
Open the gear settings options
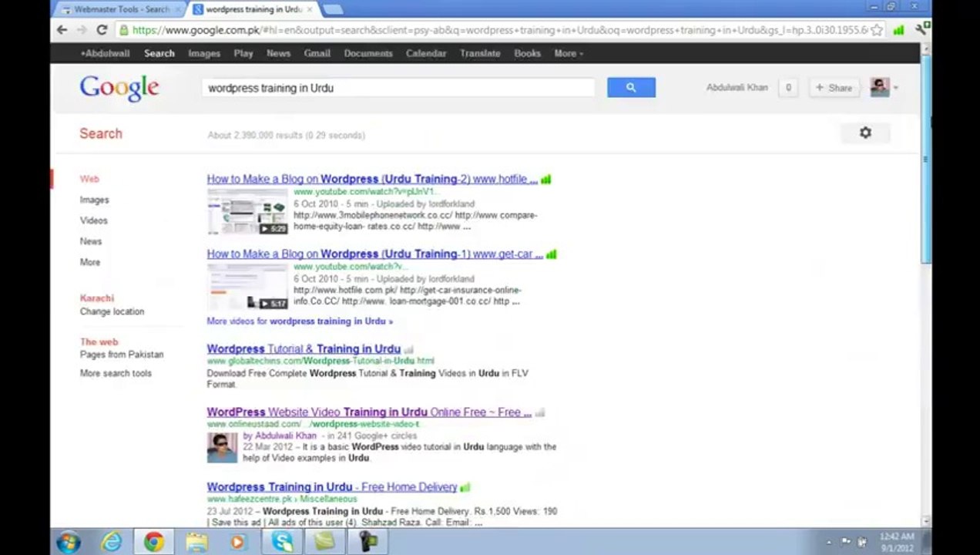click(865, 133)
